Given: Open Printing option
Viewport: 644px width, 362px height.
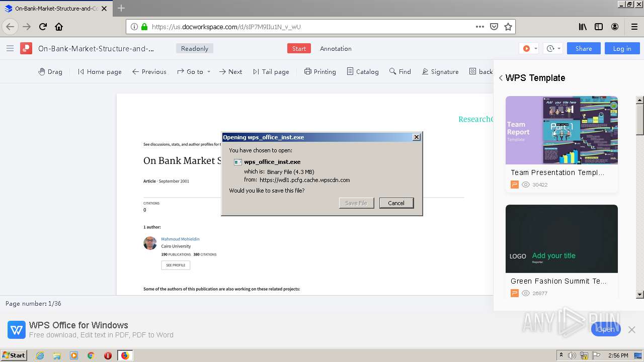Looking at the screenshot, I should (x=320, y=71).
